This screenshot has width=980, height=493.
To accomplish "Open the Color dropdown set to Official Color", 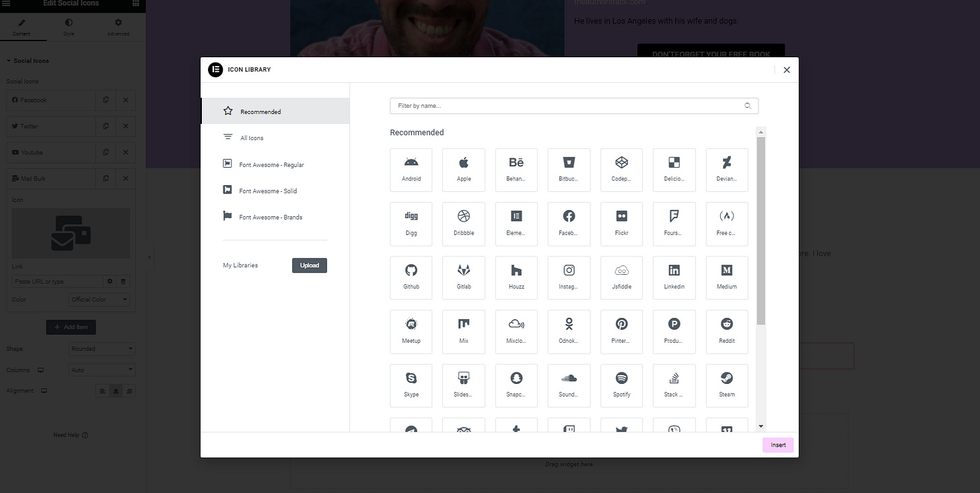I will pos(99,300).
